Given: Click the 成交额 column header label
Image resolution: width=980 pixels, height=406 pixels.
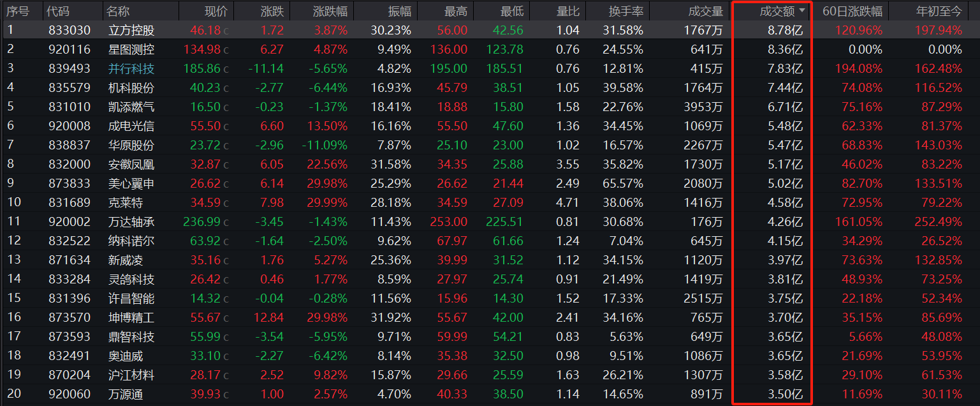Looking at the screenshot, I should pos(777,11).
